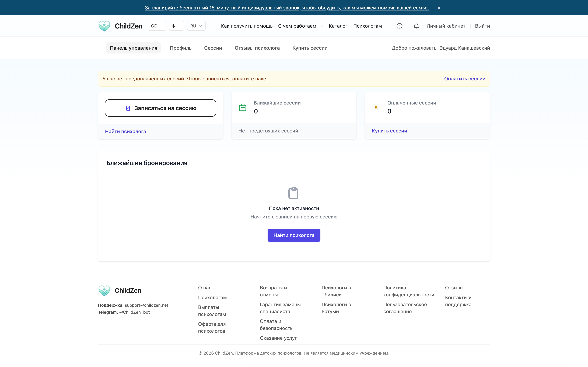
Task: Close the top announcement banner
Action: (439, 8)
